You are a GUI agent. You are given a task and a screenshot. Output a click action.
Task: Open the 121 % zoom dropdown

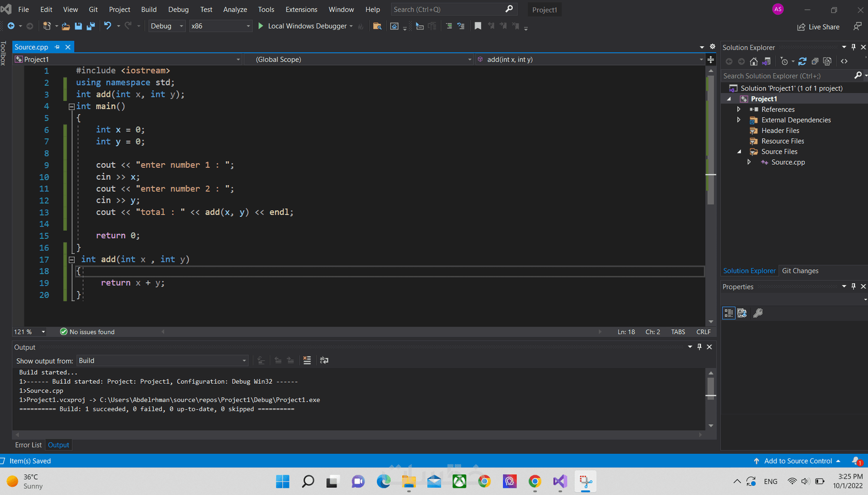(30, 332)
